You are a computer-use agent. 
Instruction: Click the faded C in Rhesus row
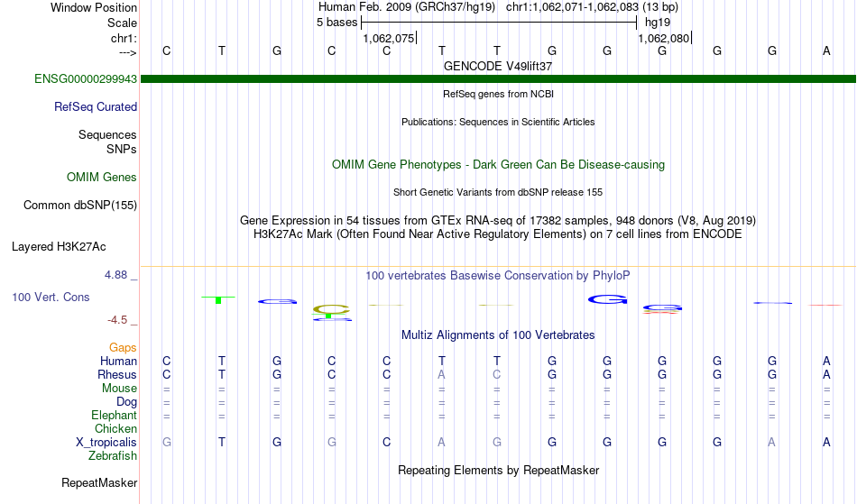(x=496, y=374)
